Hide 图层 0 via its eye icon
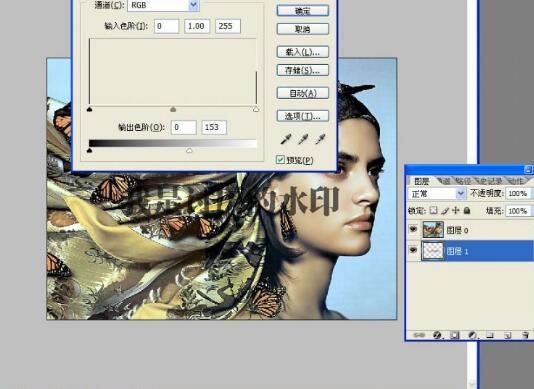This screenshot has height=389, width=534. click(x=413, y=230)
